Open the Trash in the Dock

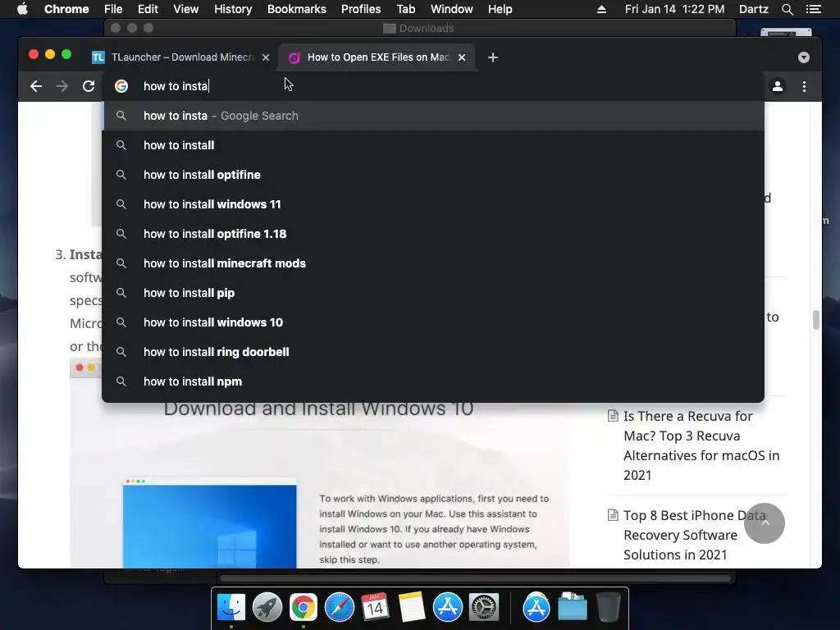click(x=608, y=607)
